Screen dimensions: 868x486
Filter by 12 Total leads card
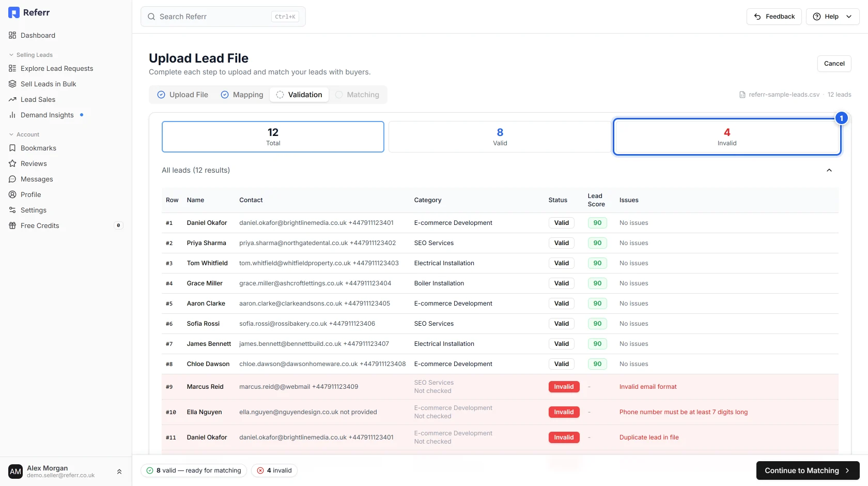[x=273, y=136]
